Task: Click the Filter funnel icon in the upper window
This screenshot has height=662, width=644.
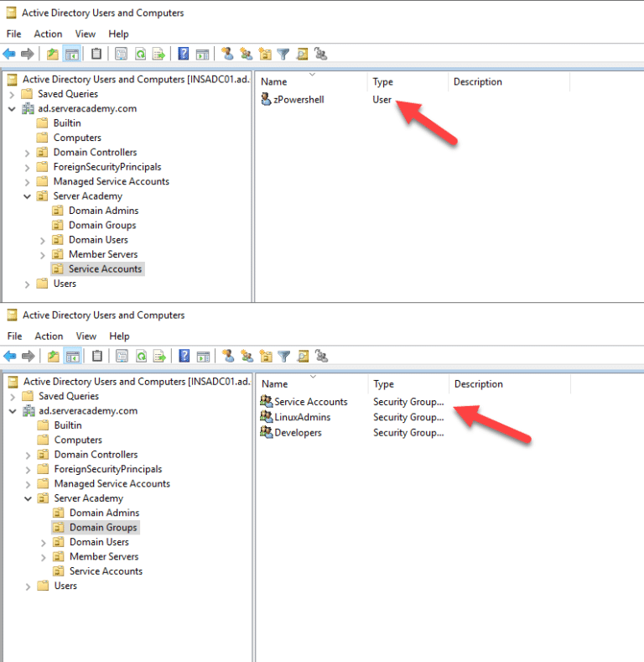Action: 283,54
